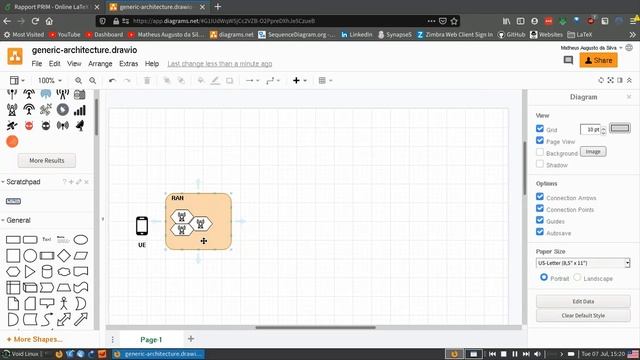The width and height of the screenshot is (640, 360).
Task: Delete selection with trash icon
Action: 147,81
